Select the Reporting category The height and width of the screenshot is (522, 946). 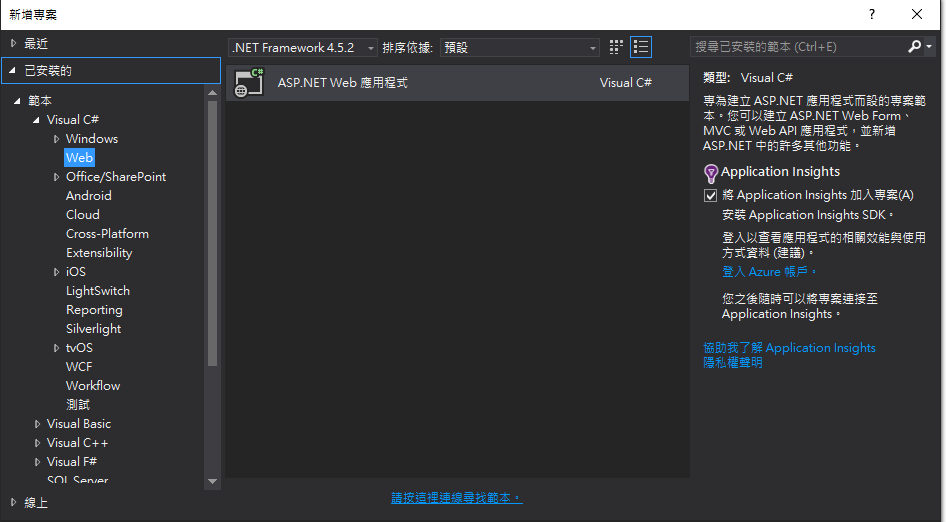[94, 310]
